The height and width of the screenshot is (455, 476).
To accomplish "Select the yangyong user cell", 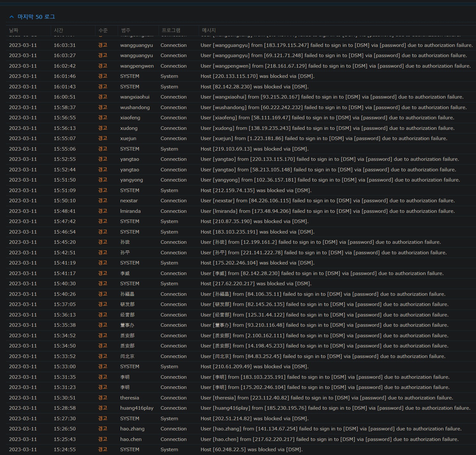I will (131, 180).
